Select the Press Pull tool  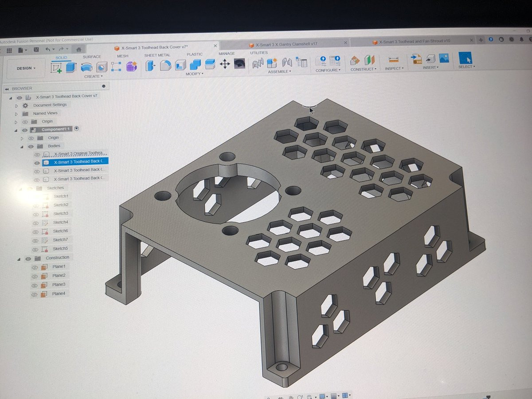click(151, 66)
